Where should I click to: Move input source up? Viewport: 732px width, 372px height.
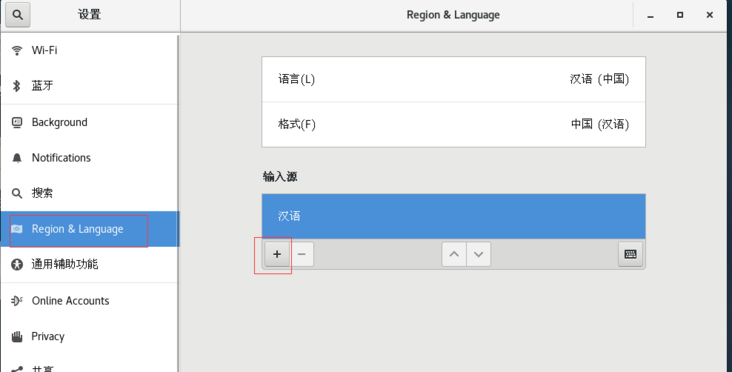click(454, 254)
